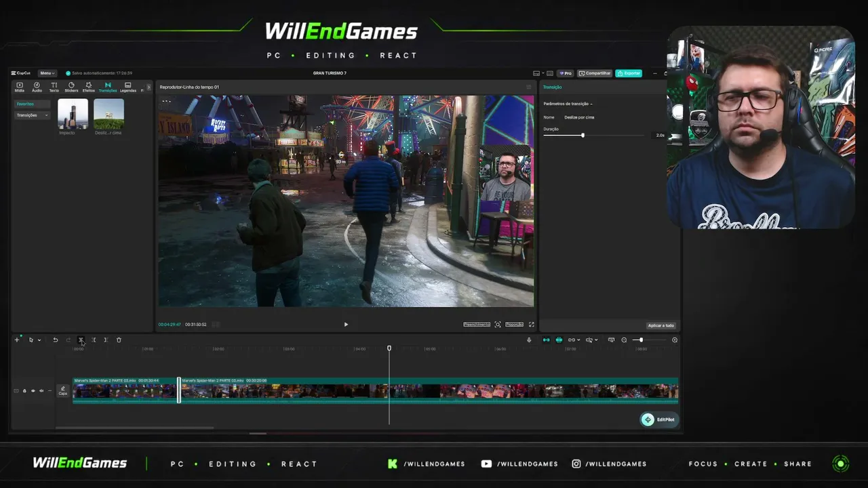
Task: Click the Exportar button
Action: point(629,73)
